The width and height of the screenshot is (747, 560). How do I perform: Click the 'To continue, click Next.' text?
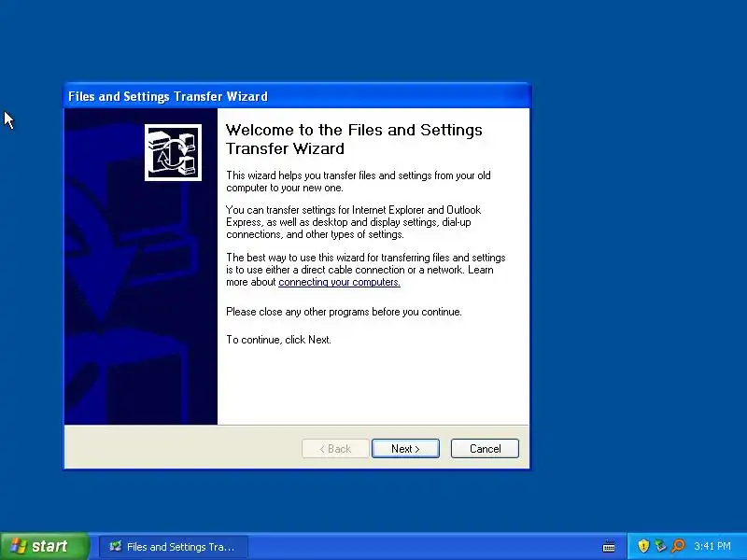278,340
